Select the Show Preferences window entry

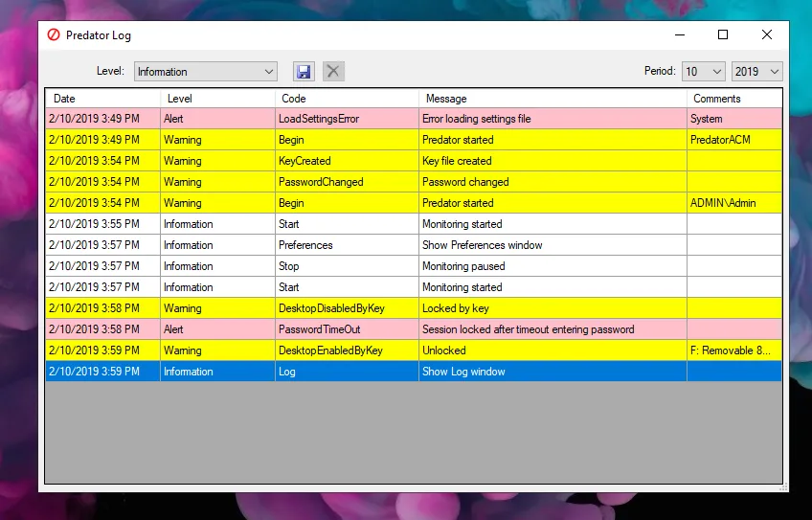(x=482, y=245)
